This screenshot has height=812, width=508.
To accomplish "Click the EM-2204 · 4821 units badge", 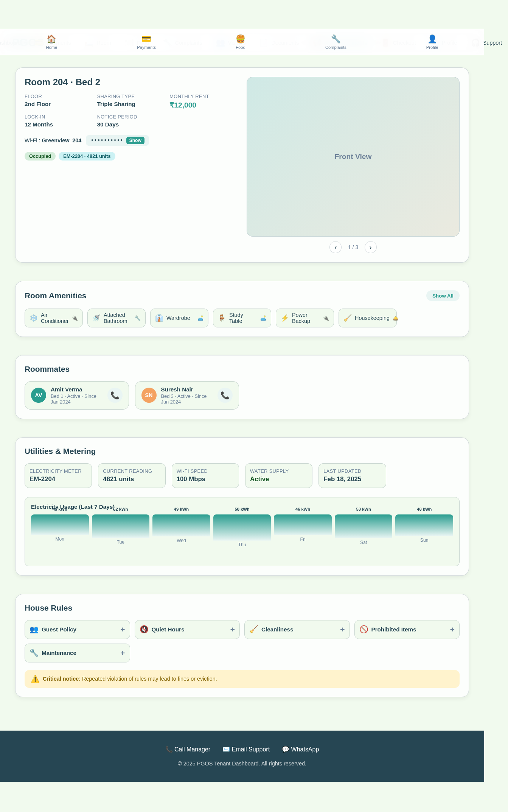I will [87, 156].
